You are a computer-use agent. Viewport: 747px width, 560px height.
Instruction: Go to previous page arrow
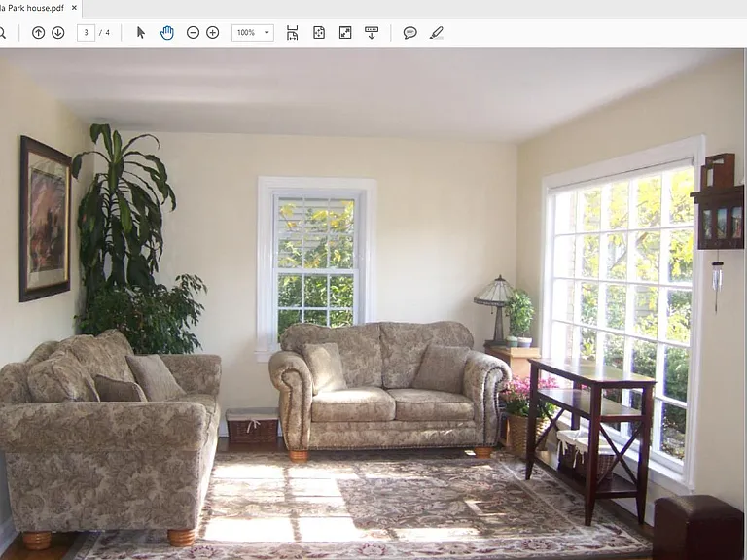(39, 33)
